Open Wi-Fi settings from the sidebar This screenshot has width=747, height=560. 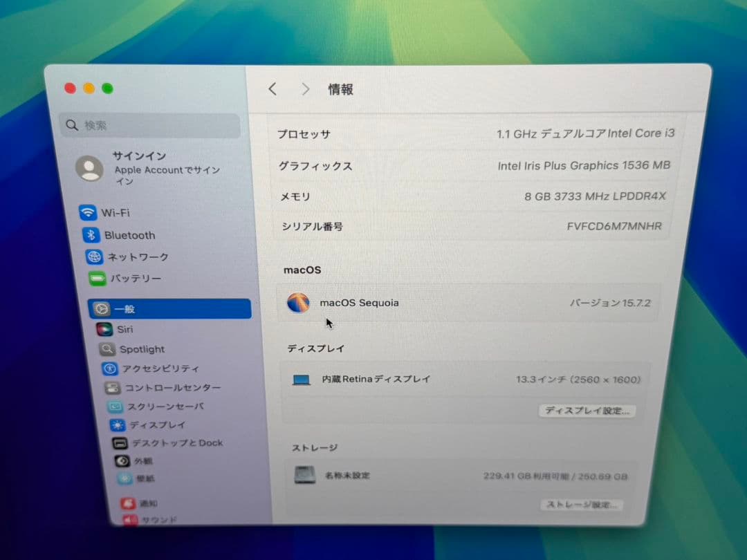click(124, 213)
